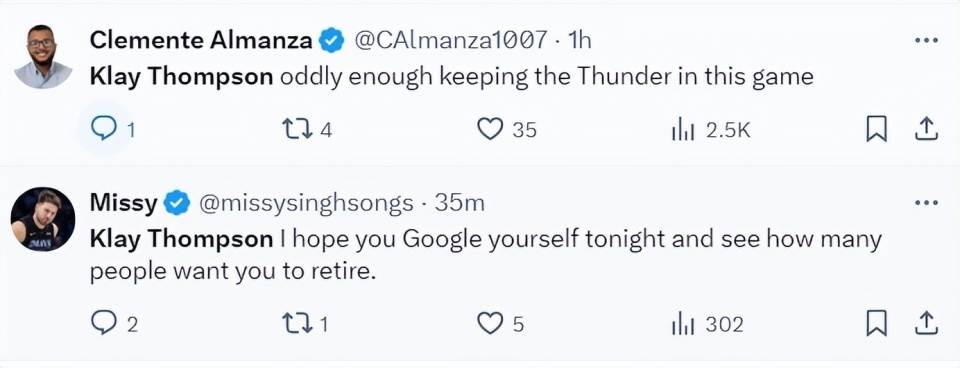
Task: Open Missy's profile avatar
Action: (43, 219)
